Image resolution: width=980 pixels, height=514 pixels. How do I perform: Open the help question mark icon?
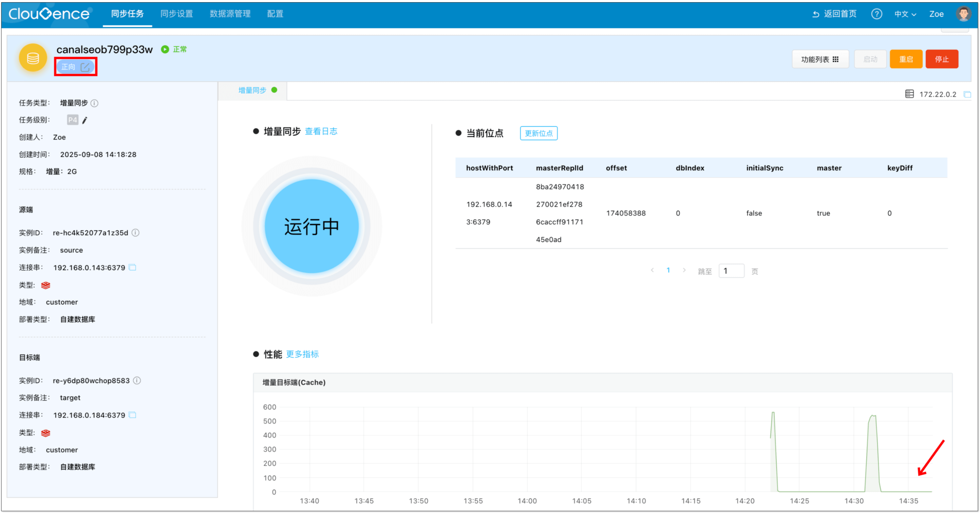click(876, 14)
